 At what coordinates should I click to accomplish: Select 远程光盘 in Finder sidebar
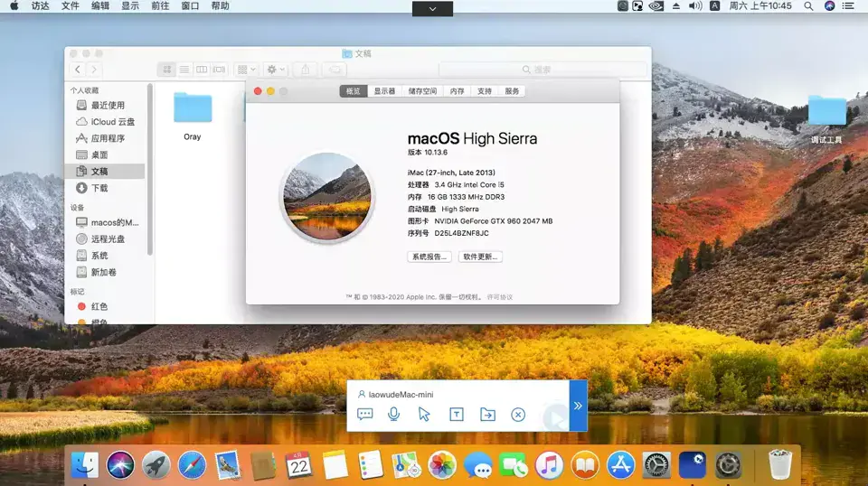pyautogui.click(x=107, y=238)
